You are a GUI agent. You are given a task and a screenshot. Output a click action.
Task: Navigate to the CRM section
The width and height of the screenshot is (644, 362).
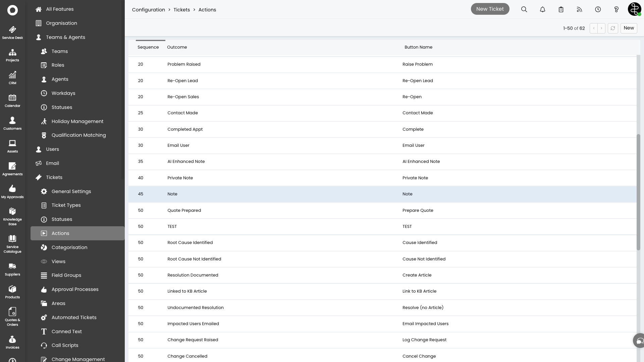[x=12, y=78]
